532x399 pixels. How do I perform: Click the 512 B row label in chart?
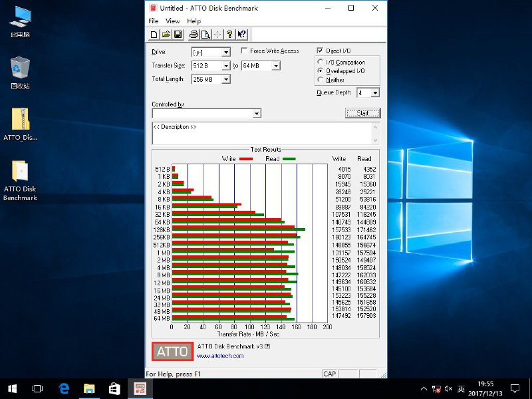tap(162, 169)
